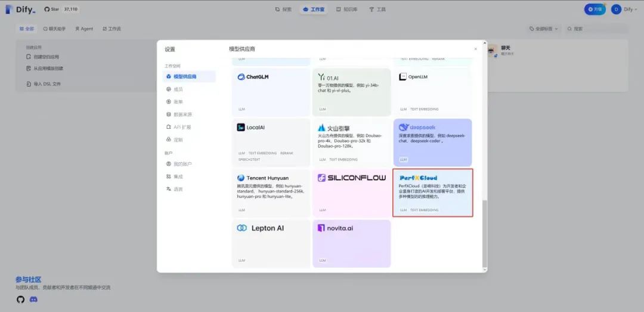The width and height of the screenshot is (644, 312).
Task: Click the LocalAI logo icon
Action: point(241,128)
